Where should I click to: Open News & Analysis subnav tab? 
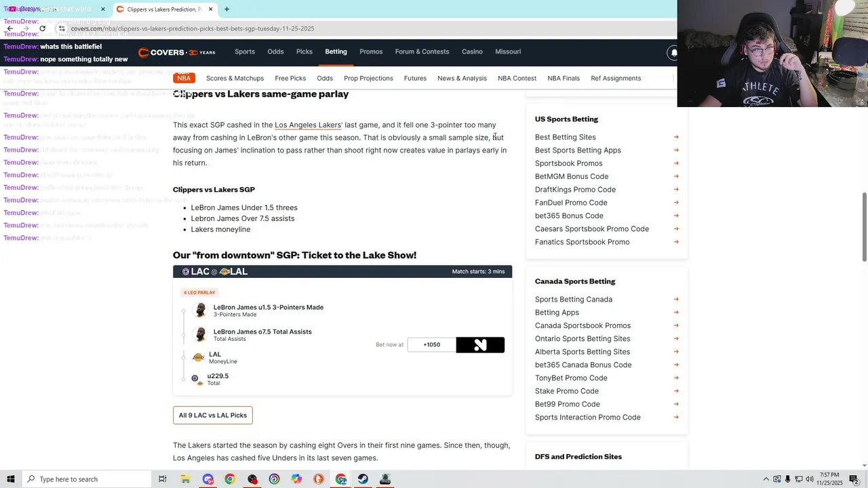(x=462, y=79)
